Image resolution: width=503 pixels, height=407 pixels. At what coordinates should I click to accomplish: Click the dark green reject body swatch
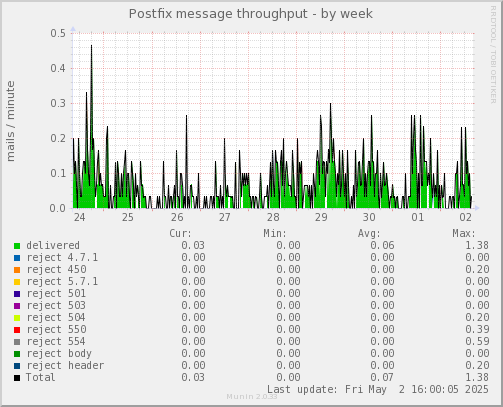pyautogui.click(x=17, y=354)
